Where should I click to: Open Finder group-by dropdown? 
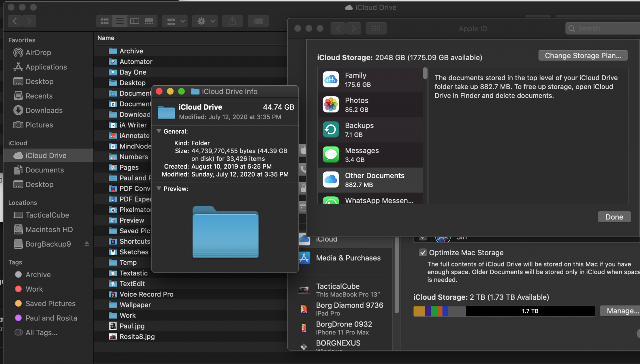coord(175,21)
